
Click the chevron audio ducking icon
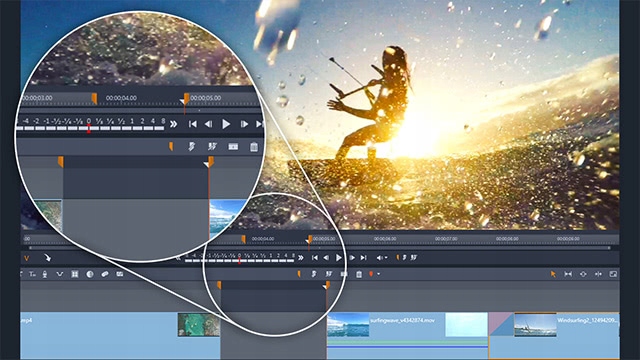point(60,274)
